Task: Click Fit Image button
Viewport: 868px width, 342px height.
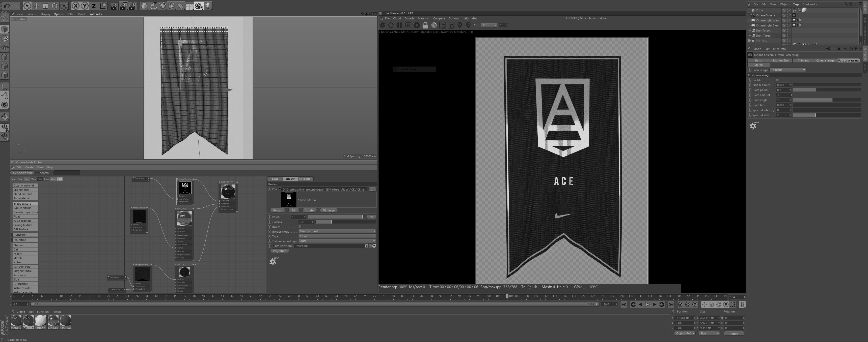Action: (x=329, y=210)
